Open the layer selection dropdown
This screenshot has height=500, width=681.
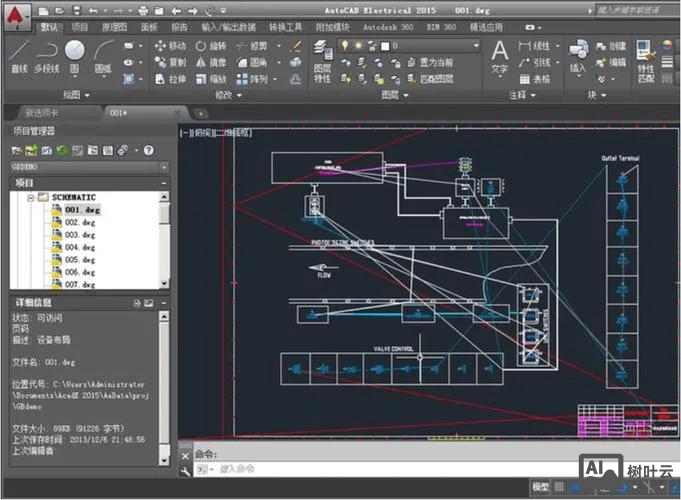[474, 46]
